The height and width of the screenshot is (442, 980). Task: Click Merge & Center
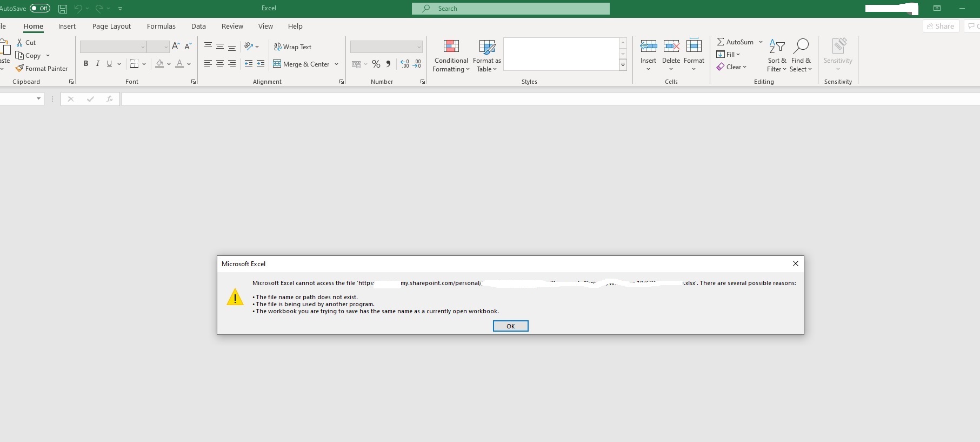pos(302,64)
